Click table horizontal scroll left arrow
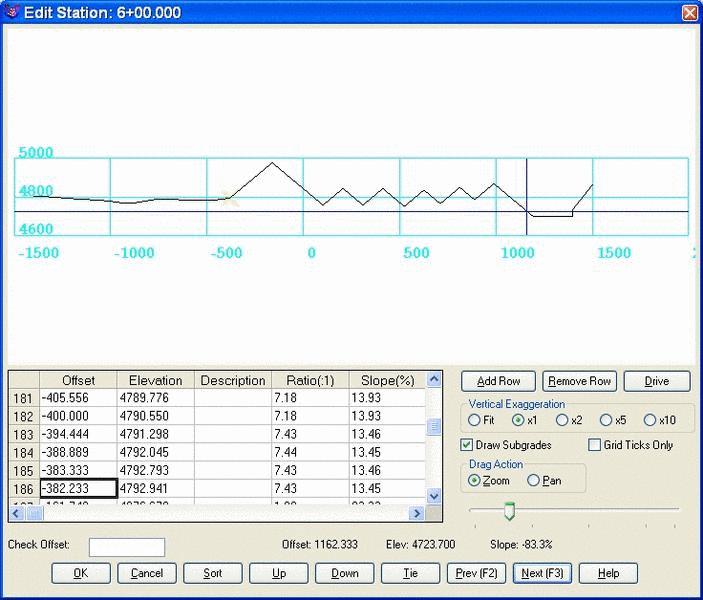Image resolution: width=703 pixels, height=600 pixels. point(17,513)
